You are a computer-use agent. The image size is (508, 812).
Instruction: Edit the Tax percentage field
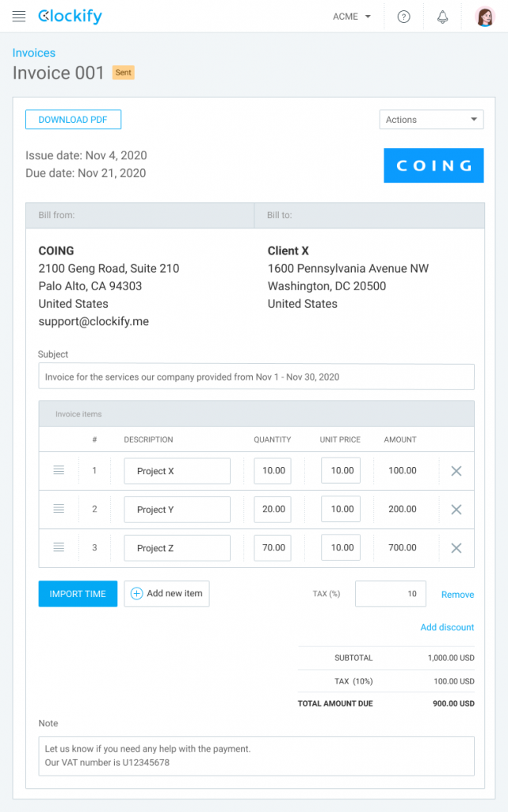tap(391, 593)
